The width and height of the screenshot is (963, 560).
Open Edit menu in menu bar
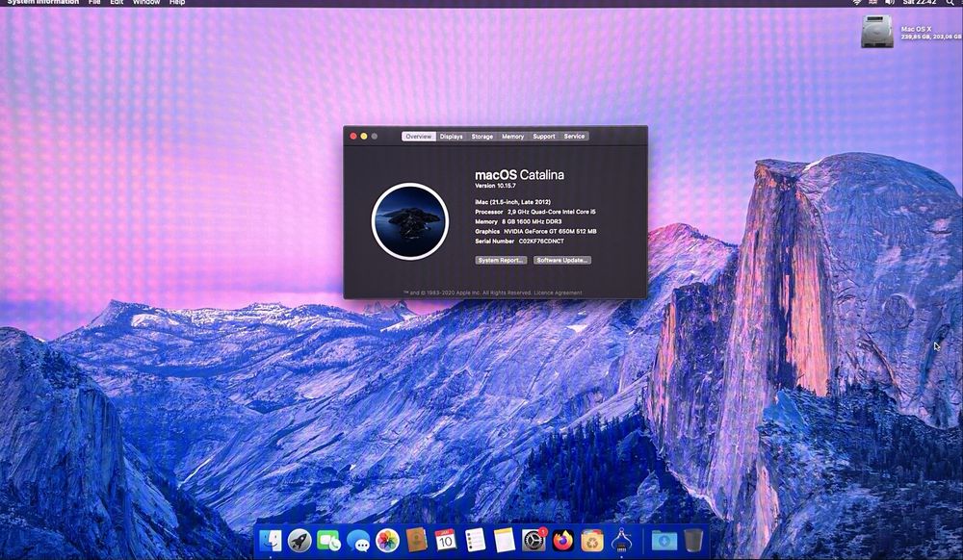click(117, 3)
